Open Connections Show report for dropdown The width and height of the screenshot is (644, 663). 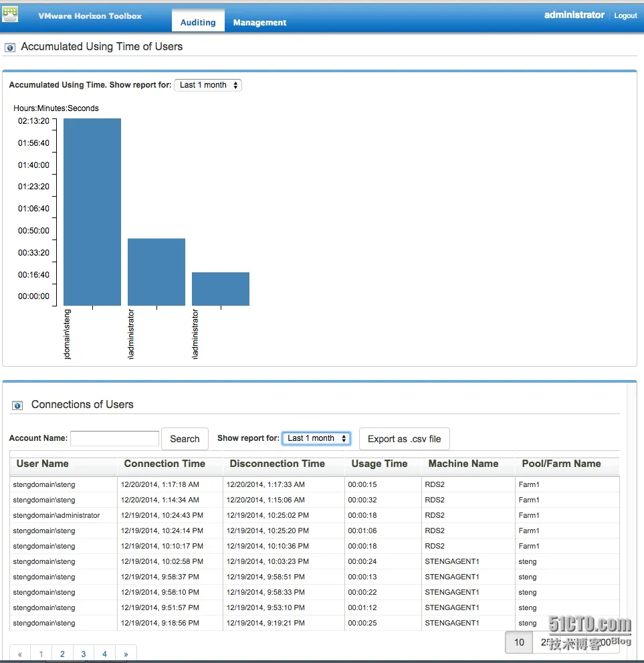[316, 438]
